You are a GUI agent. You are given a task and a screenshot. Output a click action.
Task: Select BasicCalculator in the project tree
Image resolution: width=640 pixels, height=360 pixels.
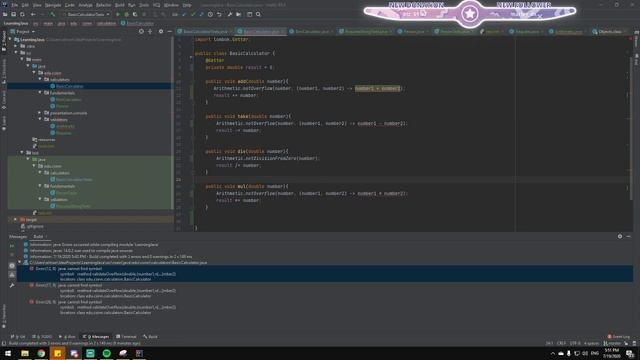69,86
